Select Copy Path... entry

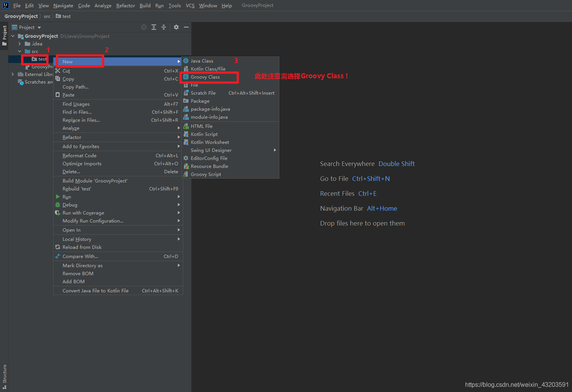(118, 87)
